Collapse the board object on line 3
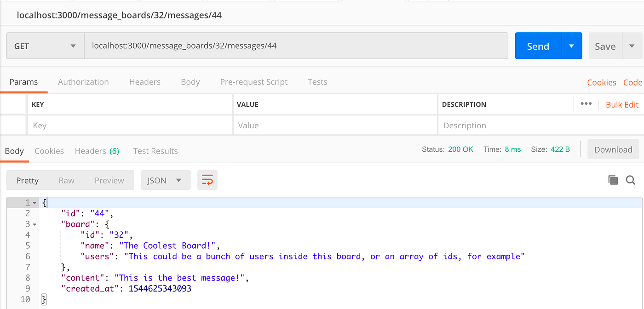 coord(35,224)
